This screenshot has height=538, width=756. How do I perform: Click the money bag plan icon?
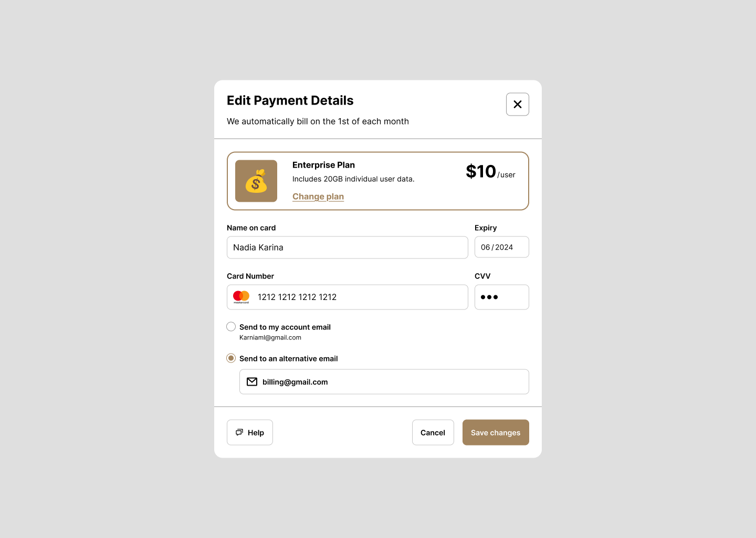pyautogui.click(x=256, y=181)
